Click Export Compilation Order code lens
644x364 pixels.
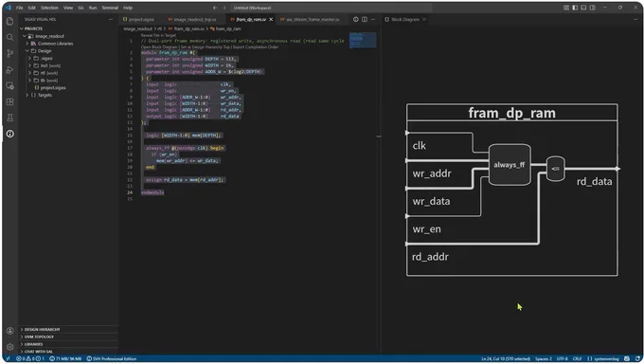pyautogui.click(x=256, y=47)
